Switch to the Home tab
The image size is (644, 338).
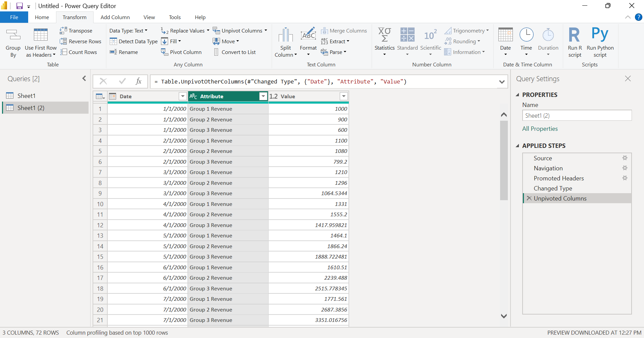pyautogui.click(x=42, y=17)
